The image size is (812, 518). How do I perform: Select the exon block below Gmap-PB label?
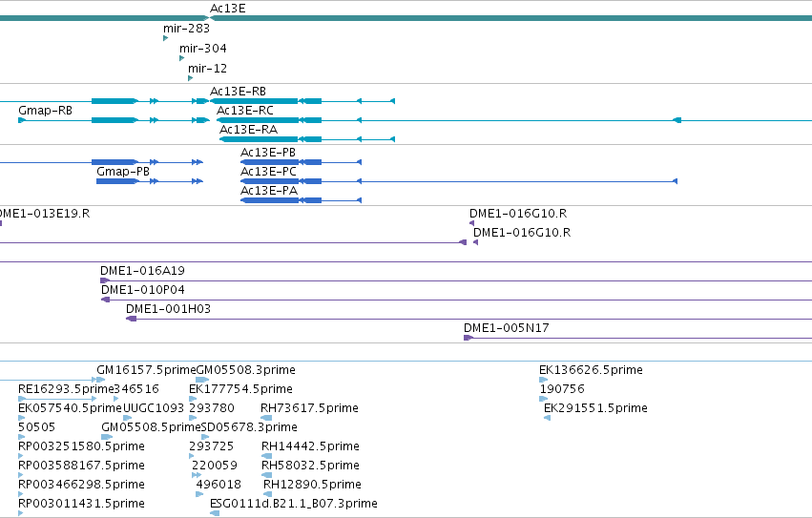tap(117, 181)
